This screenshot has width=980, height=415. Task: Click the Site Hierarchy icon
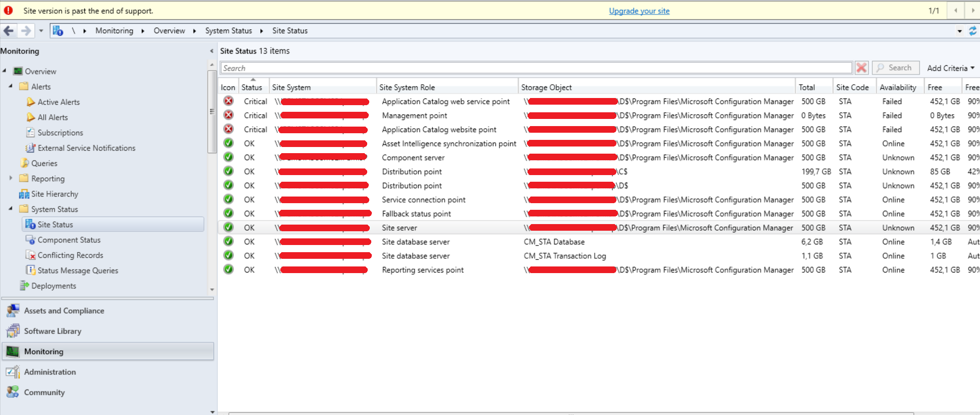[x=24, y=193]
